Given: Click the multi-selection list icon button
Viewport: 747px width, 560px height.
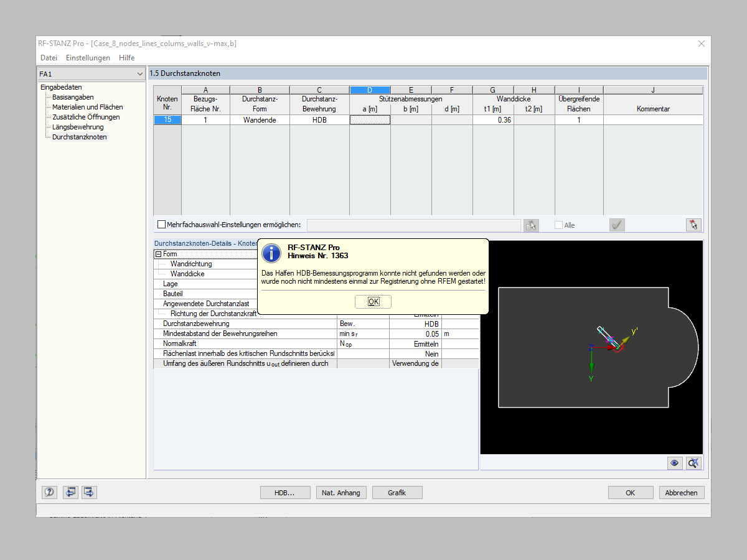Looking at the screenshot, I should [531, 225].
